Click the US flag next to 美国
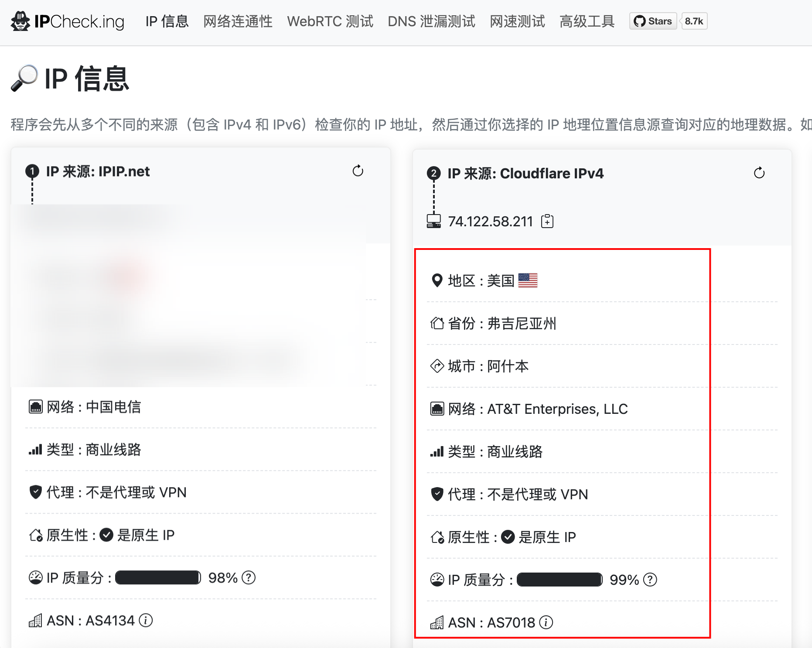 [528, 280]
